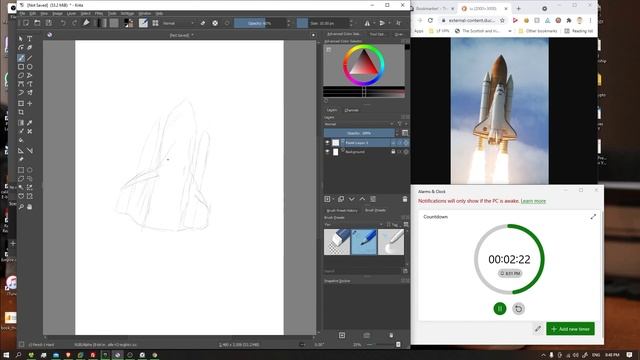Viewport: 640px width, 360px height.
Task: Move layer up in stack
Action: coord(362,199)
